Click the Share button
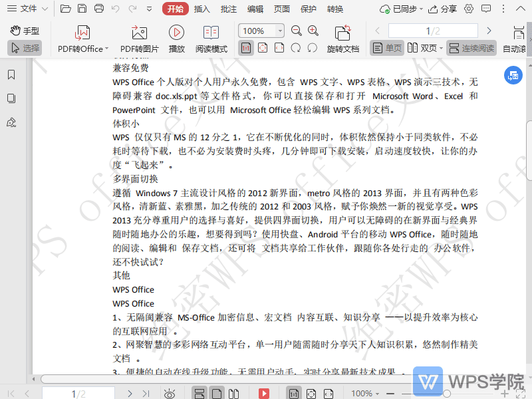The height and width of the screenshot is (399, 532). (443, 9)
